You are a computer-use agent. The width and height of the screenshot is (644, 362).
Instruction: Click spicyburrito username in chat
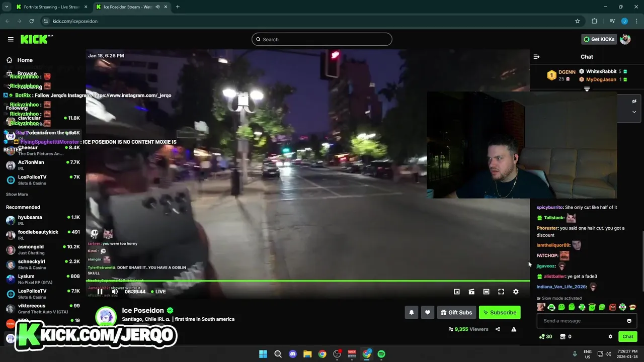click(x=549, y=207)
